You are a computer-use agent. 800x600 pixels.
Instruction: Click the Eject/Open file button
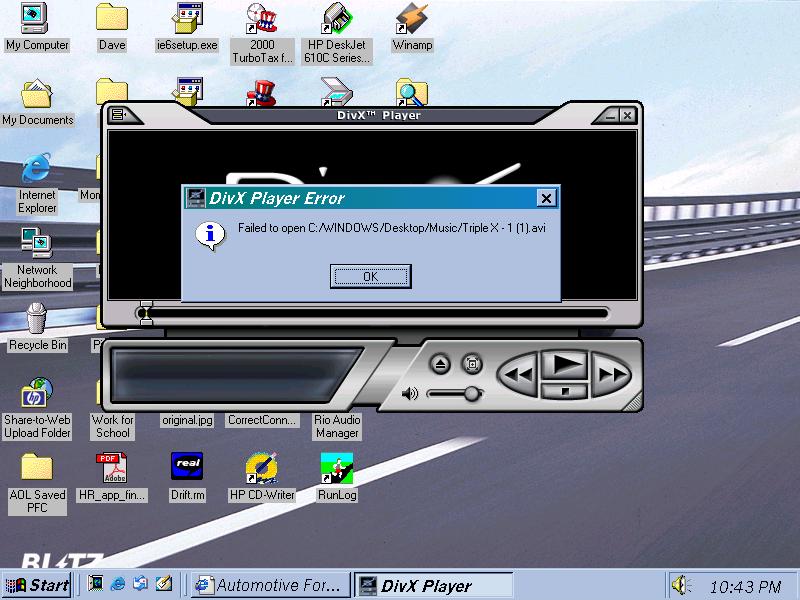coord(440,365)
